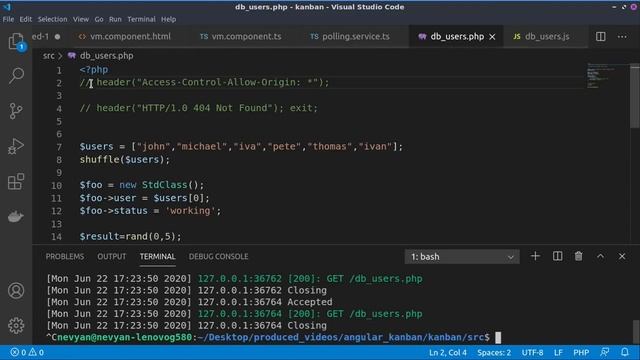Open the Run menu
This screenshot has height=360, width=640.
[115, 19]
